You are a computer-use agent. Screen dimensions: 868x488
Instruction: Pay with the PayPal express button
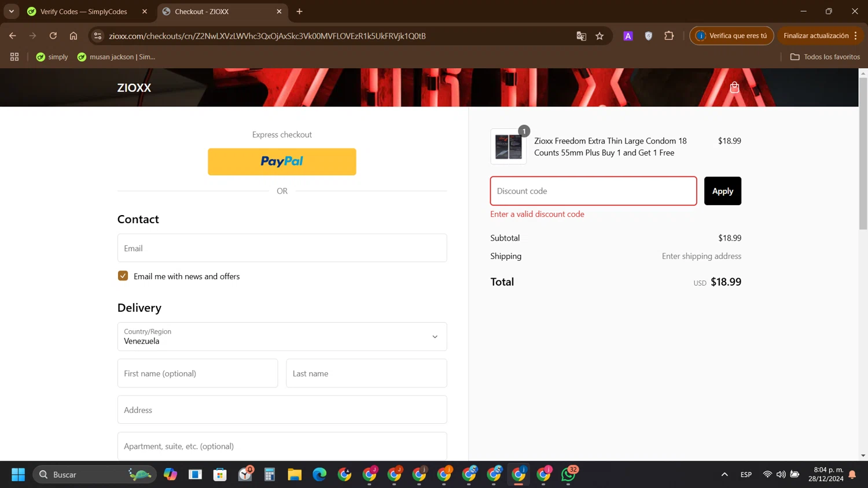282,162
